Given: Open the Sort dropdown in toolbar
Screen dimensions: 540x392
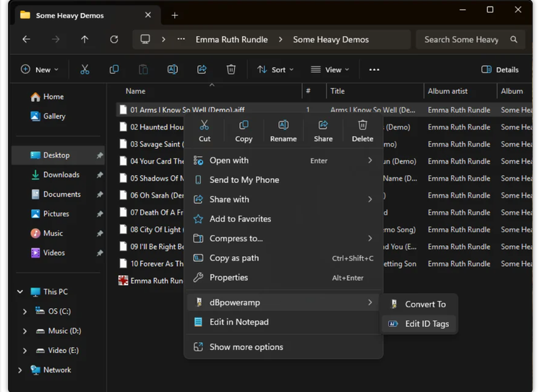Looking at the screenshot, I should tap(275, 69).
